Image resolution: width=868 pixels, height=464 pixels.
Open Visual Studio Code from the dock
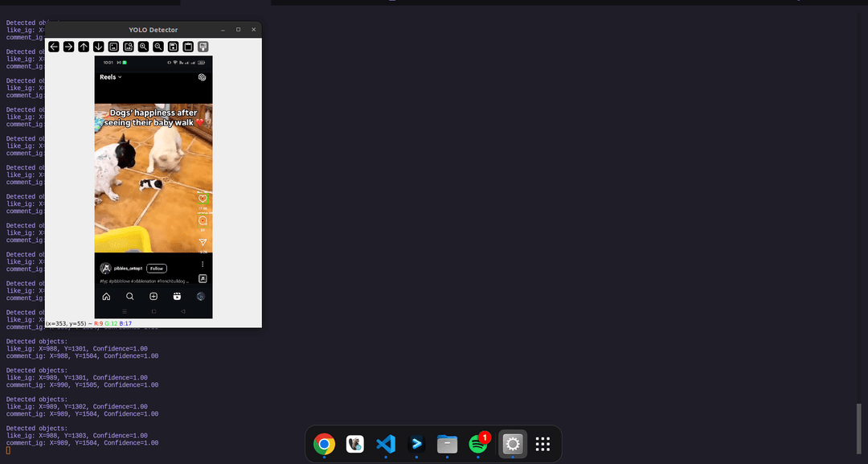click(x=386, y=444)
